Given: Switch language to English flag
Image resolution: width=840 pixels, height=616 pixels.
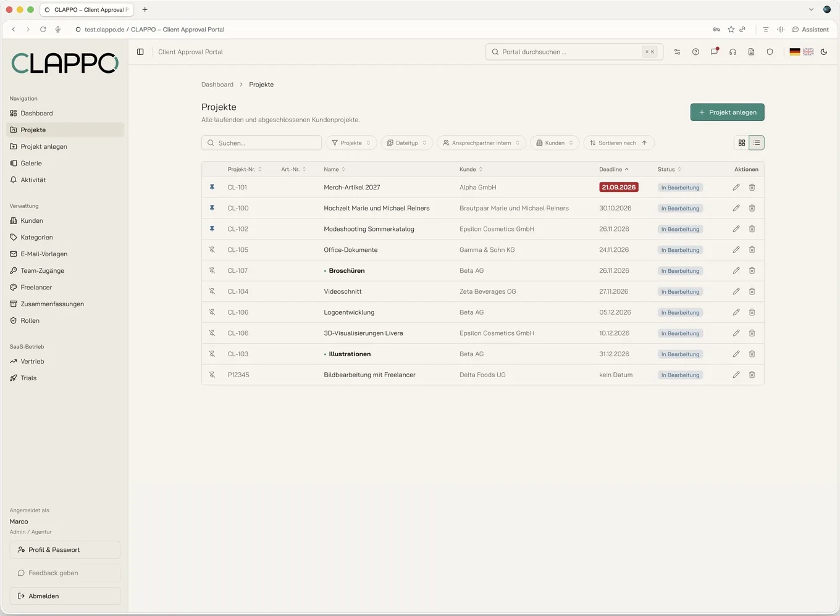Looking at the screenshot, I should click(808, 52).
